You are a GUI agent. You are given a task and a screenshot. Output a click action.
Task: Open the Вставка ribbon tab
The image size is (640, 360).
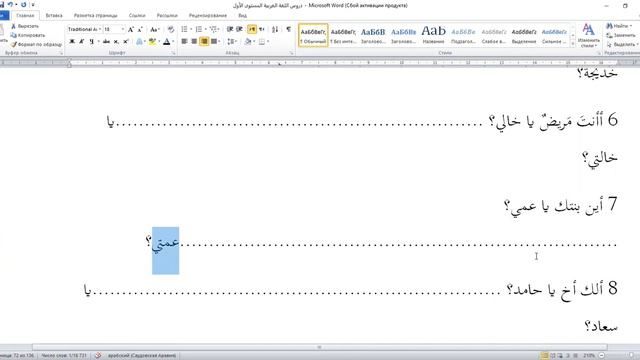[54, 16]
